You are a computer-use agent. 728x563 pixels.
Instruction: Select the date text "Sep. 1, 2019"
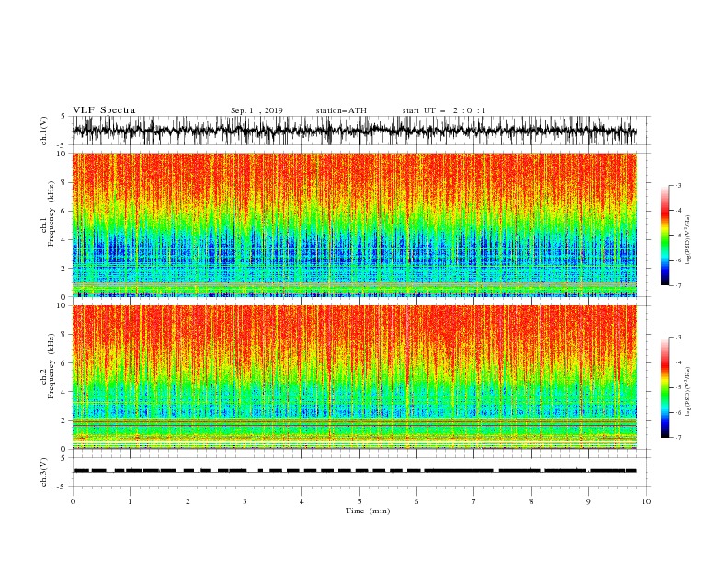coord(256,110)
